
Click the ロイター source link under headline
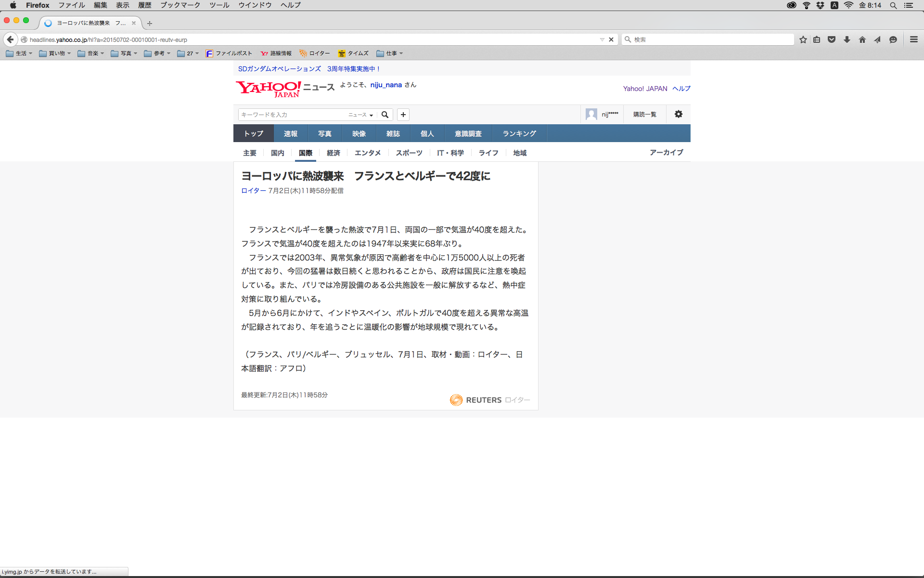click(253, 191)
